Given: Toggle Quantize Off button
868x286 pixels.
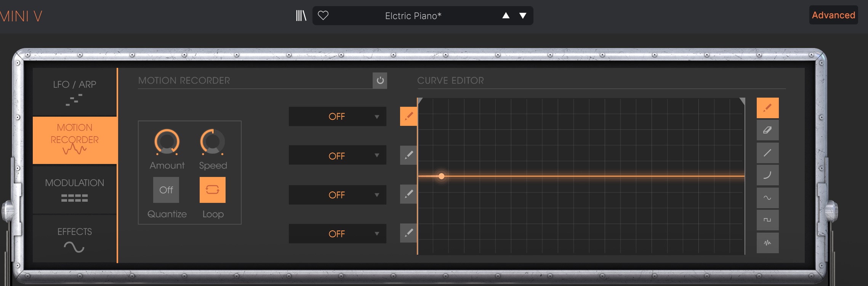Looking at the screenshot, I should click(166, 190).
